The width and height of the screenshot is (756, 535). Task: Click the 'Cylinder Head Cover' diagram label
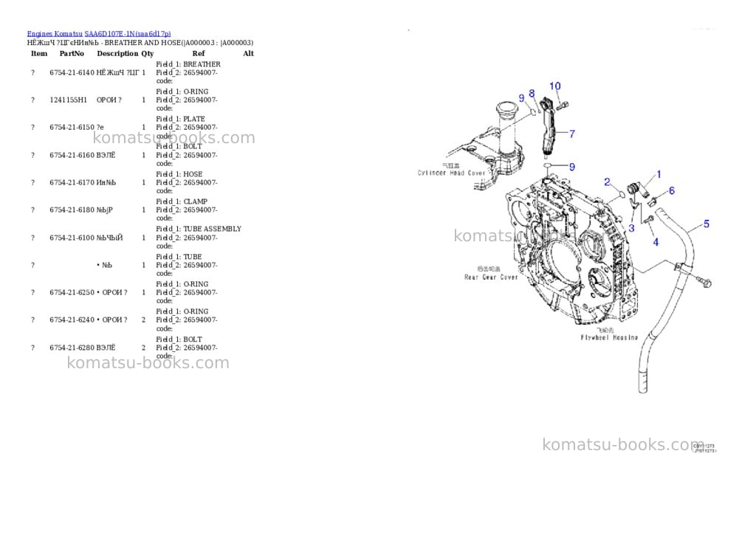(451, 173)
